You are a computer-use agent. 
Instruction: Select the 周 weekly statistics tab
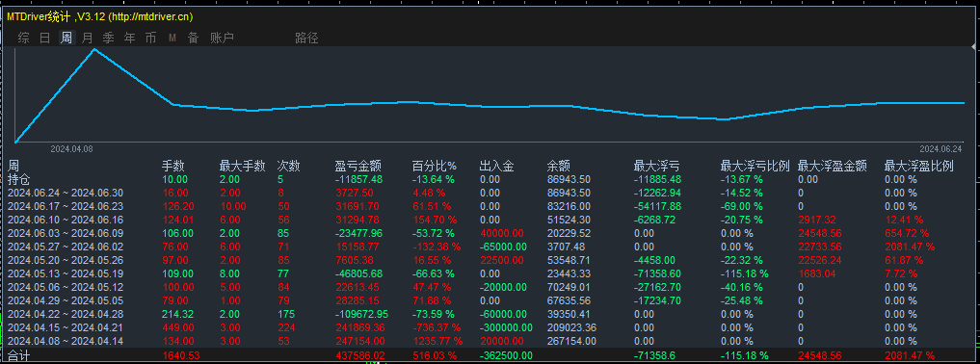pos(66,39)
